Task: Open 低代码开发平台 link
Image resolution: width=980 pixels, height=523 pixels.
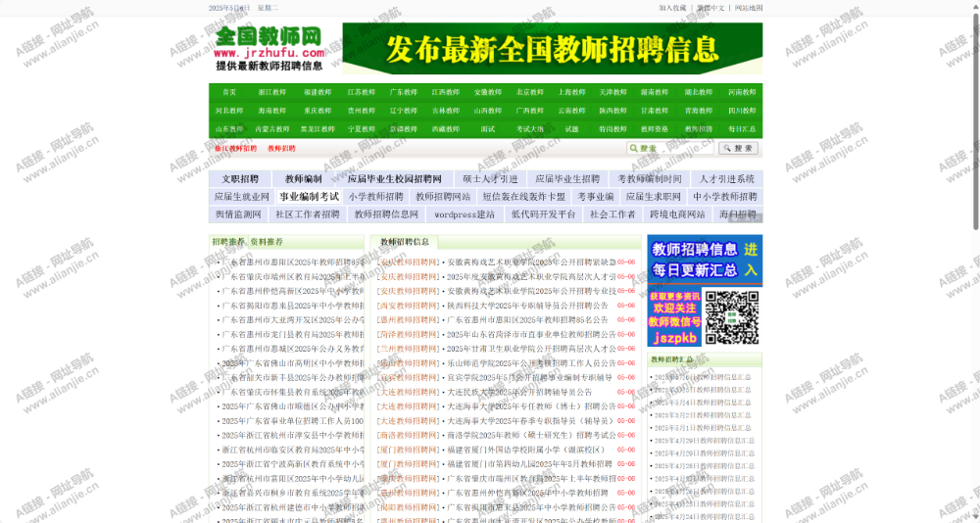Action: click(543, 214)
